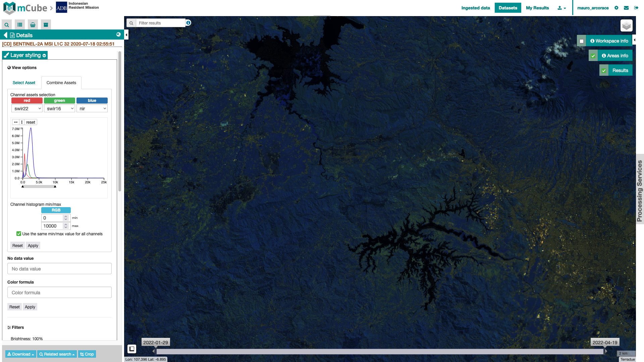Click the map layers stack icon
Viewport: 644px width, 362px height.
click(626, 26)
